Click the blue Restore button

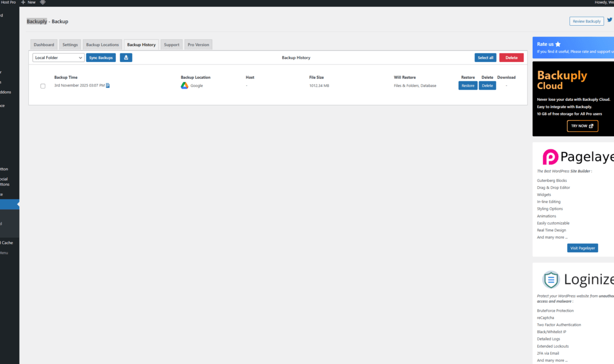(x=468, y=85)
